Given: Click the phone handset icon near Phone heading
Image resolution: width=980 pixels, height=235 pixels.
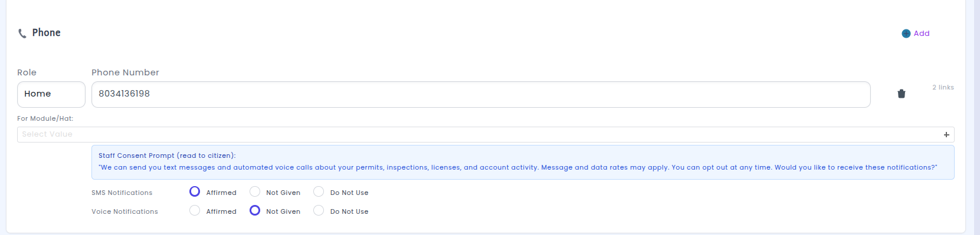Looking at the screenshot, I should (22, 34).
